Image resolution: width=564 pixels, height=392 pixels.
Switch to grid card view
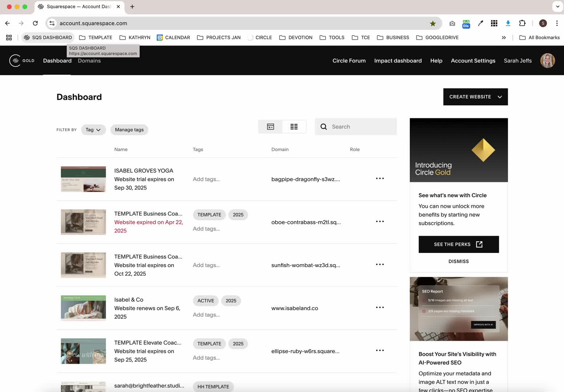point(270,127)
